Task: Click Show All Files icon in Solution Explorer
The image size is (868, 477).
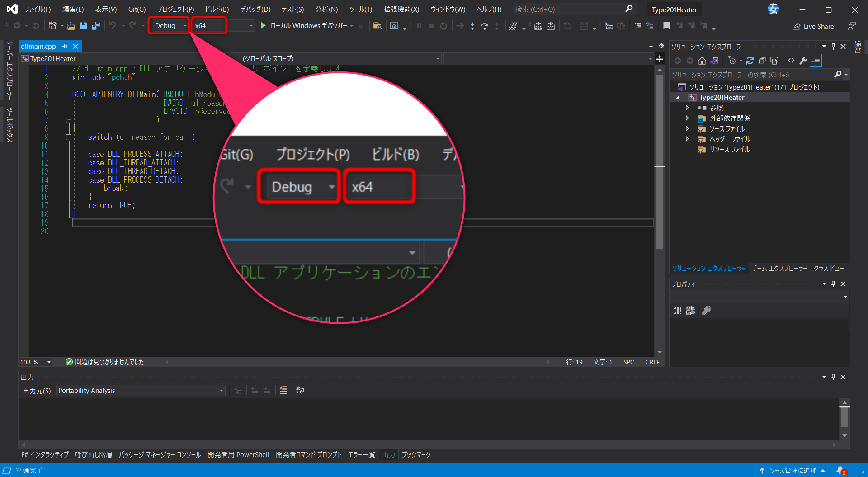Action: [774, 61]
